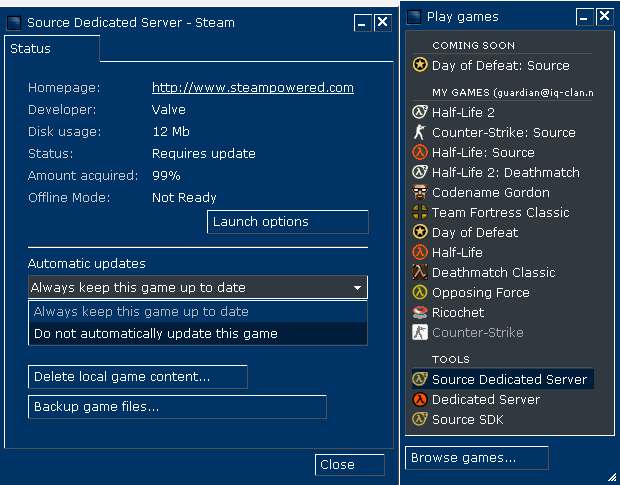Image resolution: width=620 pixels, height=485 pixels.
Task: Click the Day of Defeat star icon
Action: [x=420, y=232]
